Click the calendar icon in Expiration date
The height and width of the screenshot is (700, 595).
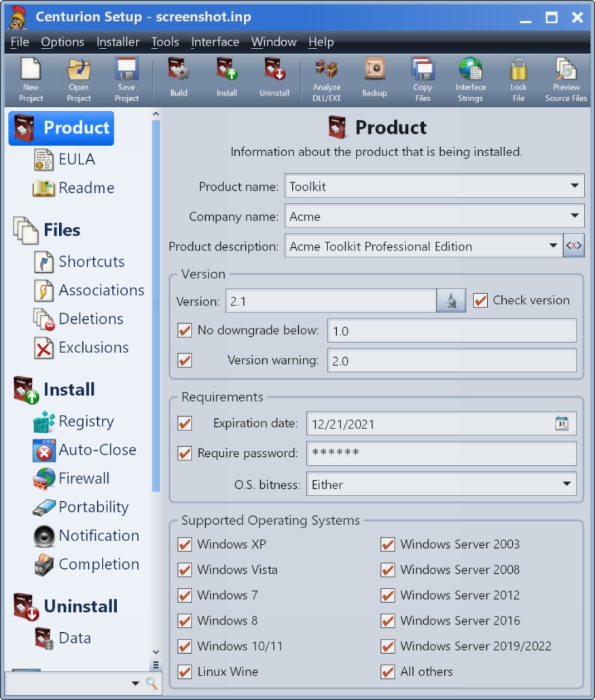tap(562, 423)
